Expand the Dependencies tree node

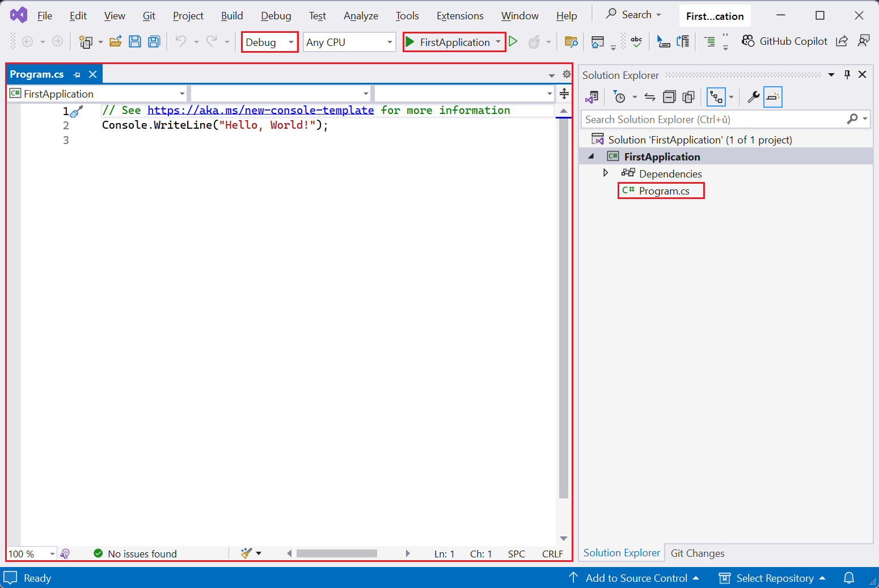[606, 174]
